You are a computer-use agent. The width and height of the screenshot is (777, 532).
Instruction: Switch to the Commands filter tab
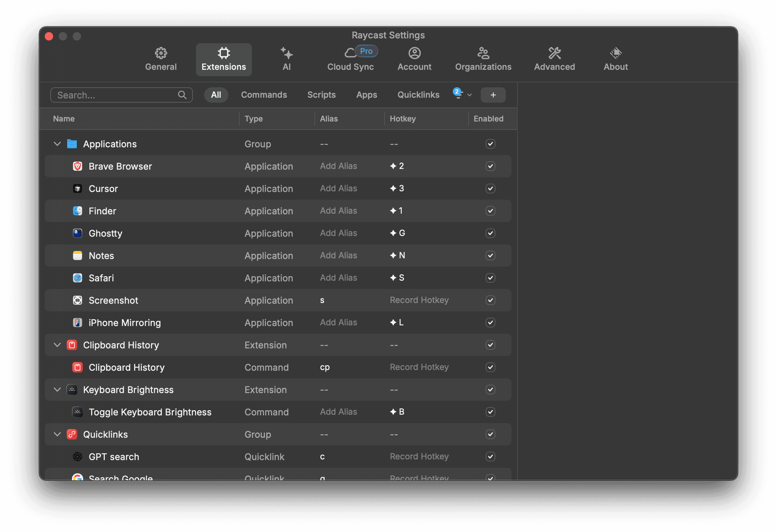tap(264, 95)
